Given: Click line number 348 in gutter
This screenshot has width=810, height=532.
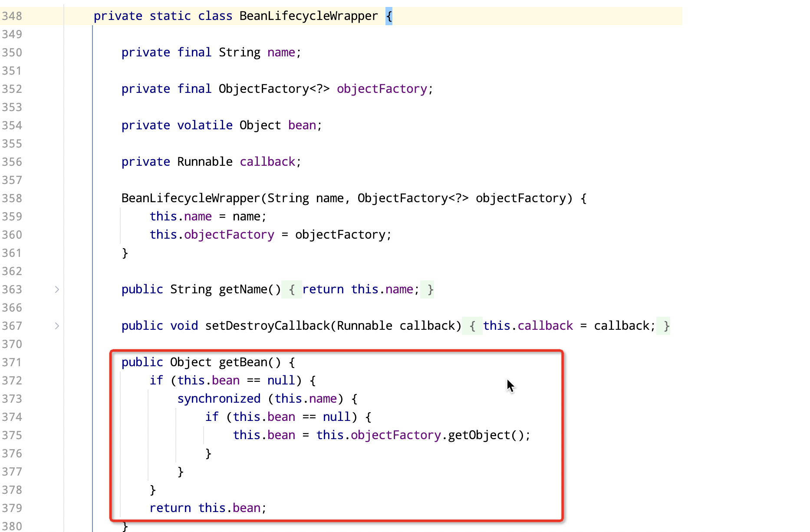Looking at the screenshot, I should (x=12, y=16).
